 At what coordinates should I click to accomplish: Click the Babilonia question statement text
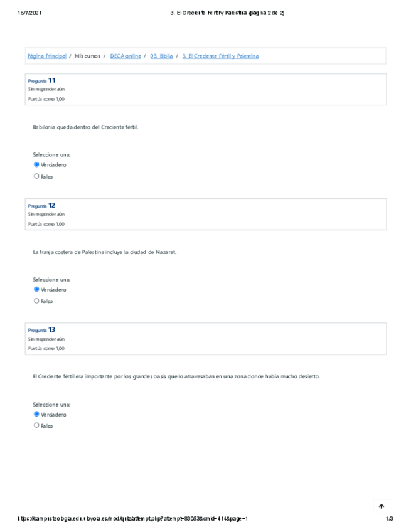85,127
